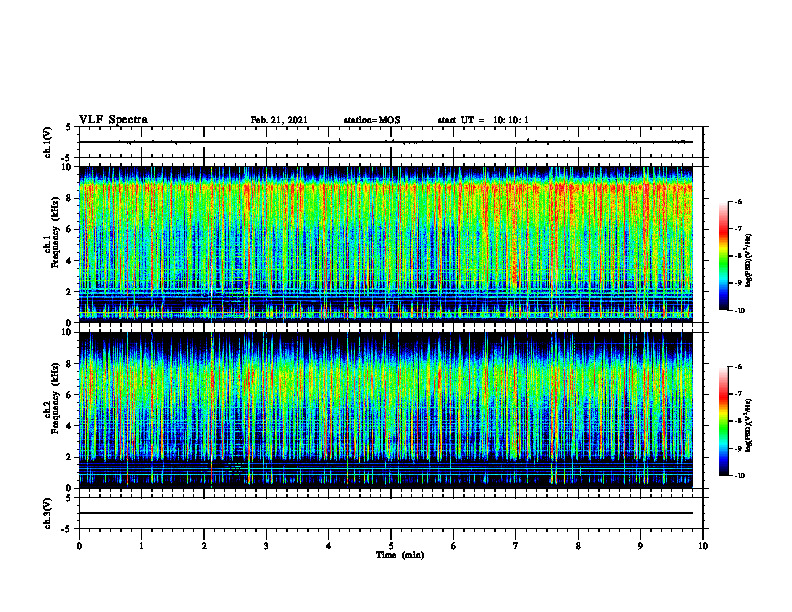Click the "6" tick on the time axis
This screenshot has height=612, width=792.
pyautogui.click(x=454, y=546)
